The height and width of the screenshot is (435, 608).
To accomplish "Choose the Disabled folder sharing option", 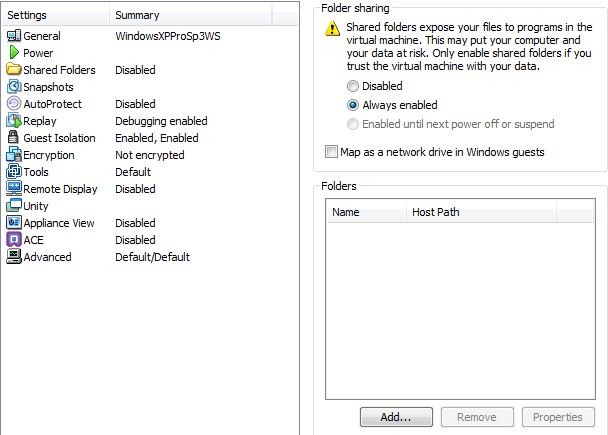I will pos(352,86).
